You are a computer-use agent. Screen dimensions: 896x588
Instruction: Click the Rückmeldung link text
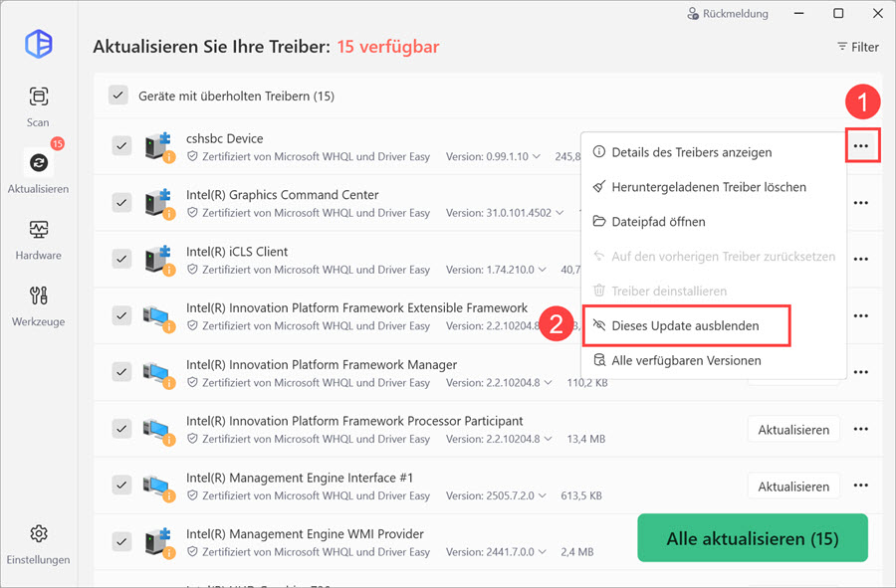point(735,14)
